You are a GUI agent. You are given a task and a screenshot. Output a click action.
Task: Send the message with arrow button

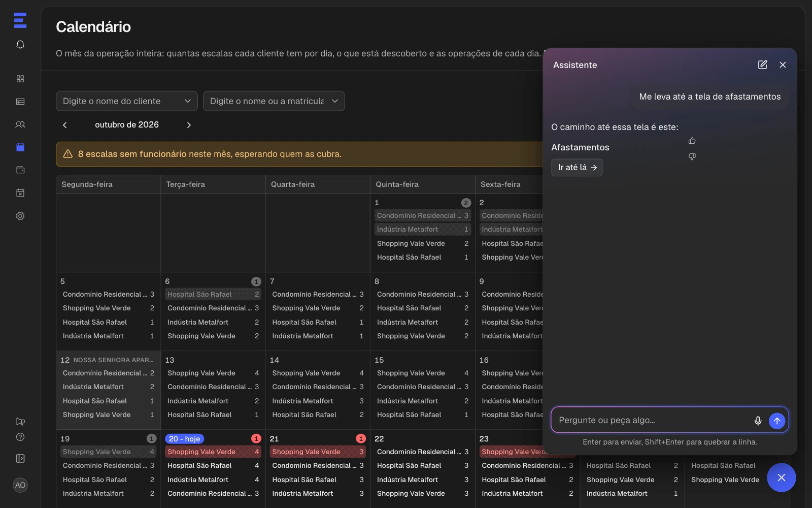(776, 421)
